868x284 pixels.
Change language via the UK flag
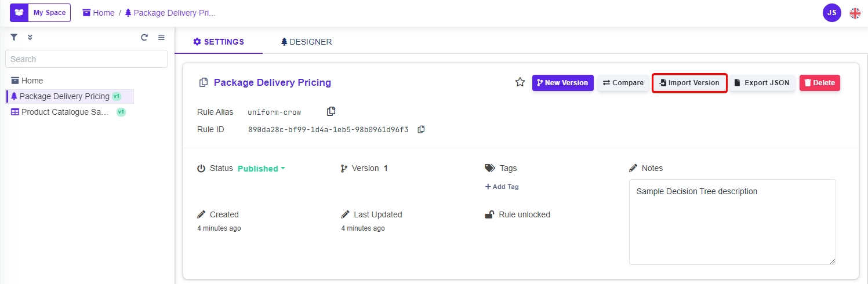(855, 13)
